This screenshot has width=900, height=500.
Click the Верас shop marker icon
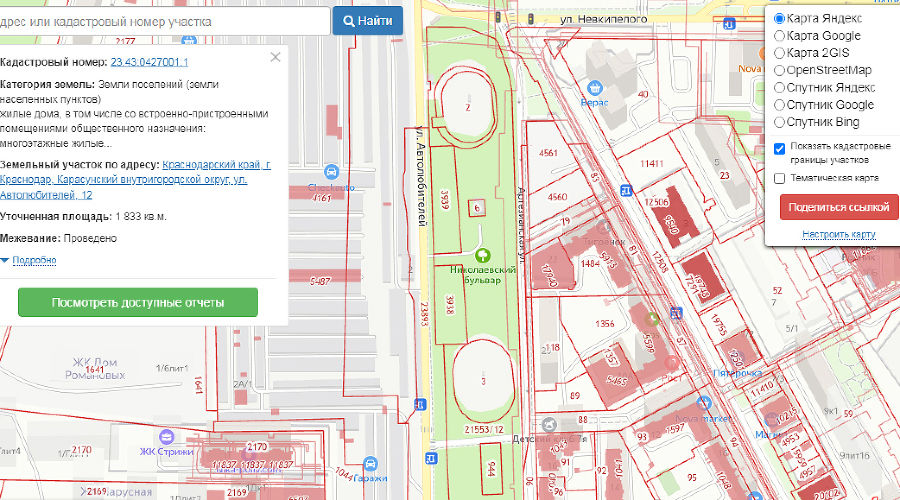point(595,87)
